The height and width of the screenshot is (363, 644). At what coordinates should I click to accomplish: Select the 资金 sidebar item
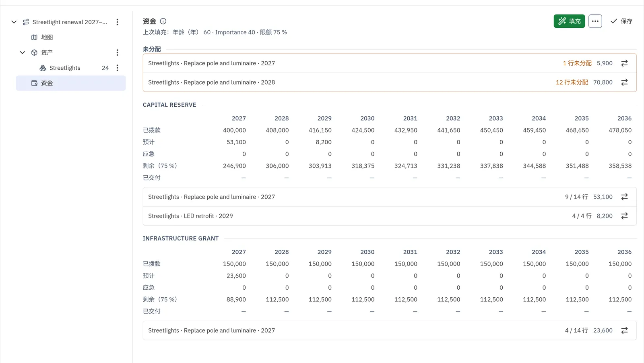coord(71,83)
